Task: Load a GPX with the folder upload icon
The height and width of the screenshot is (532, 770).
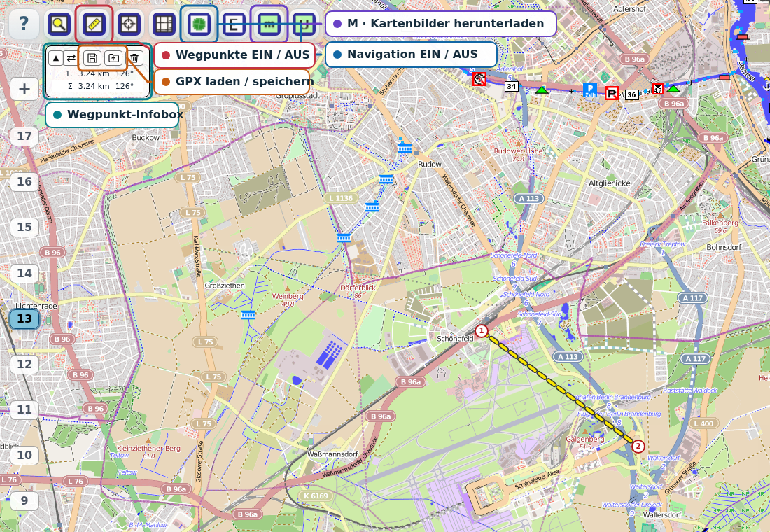Action: [113, 58]
